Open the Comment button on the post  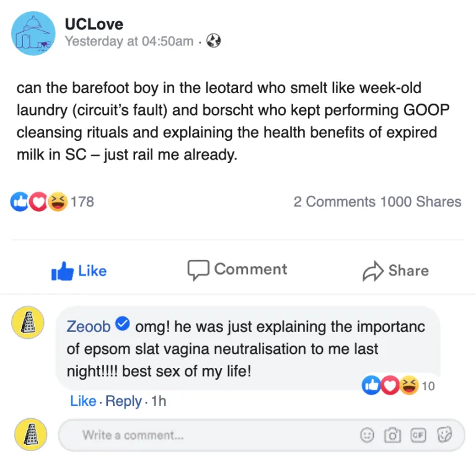coord(238,269)
